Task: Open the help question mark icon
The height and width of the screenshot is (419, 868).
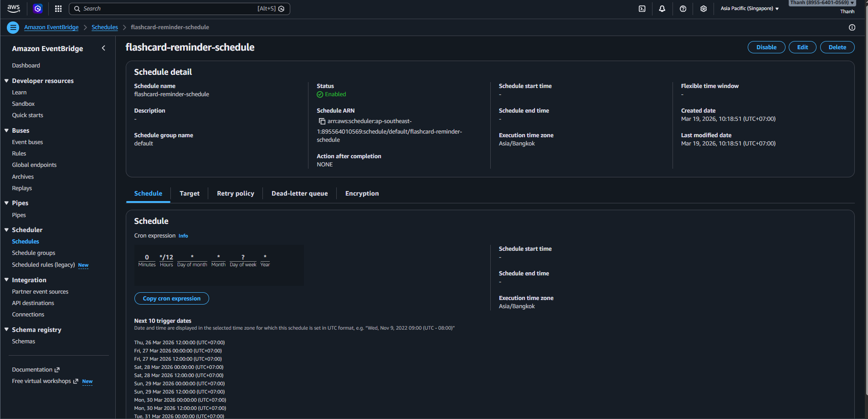Action: (683, 9)
